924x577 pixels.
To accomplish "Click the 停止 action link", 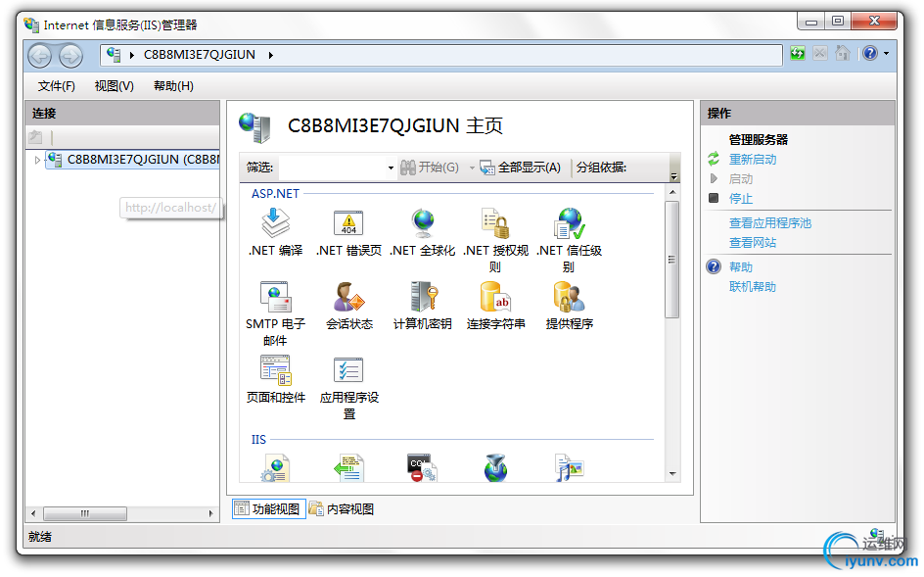I will pos(741,199).
